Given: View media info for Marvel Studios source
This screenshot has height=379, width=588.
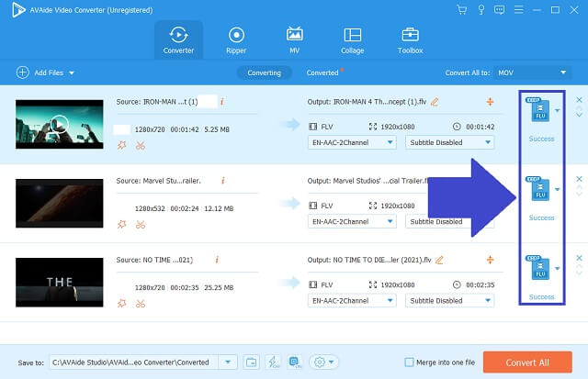Looking at the screenshot, I should 223,181.
